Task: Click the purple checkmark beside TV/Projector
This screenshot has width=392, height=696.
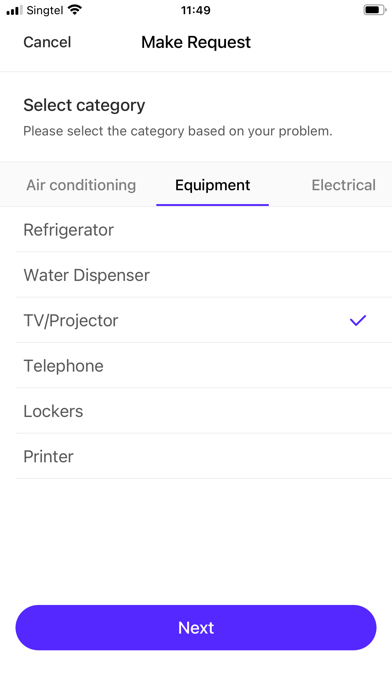Action: (358, 320)
